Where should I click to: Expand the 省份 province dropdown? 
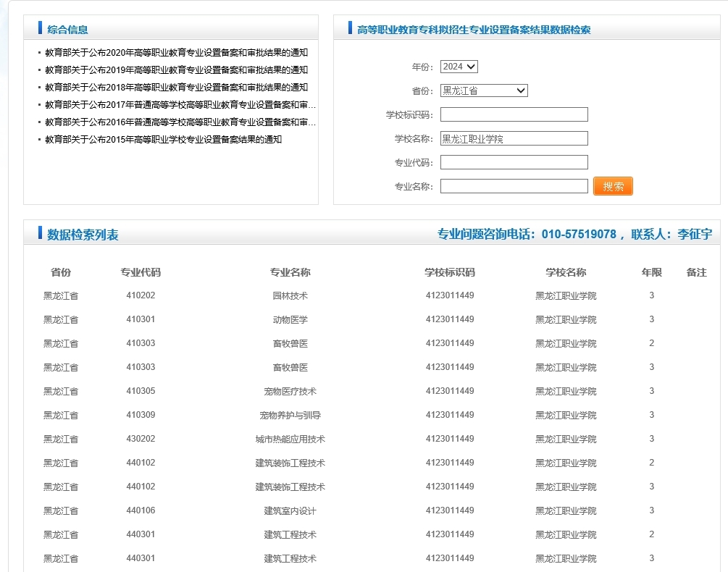(484, 91)
